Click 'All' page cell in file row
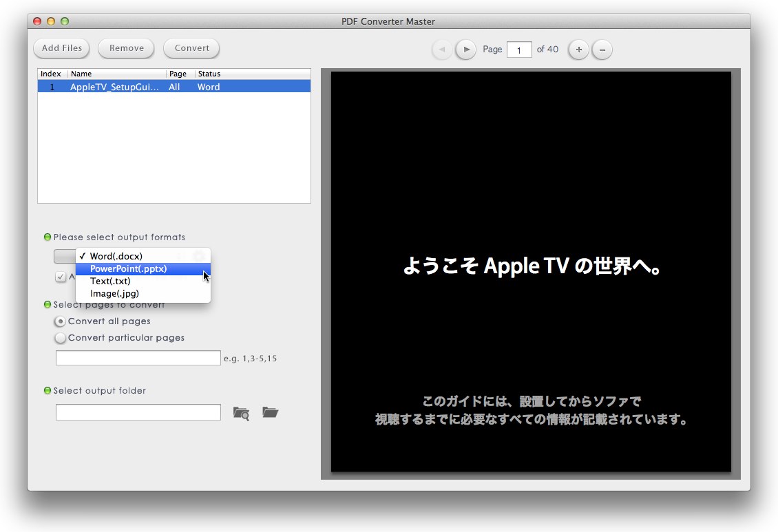Image resolution: width=778 pixels, height=532 pixels. click(x=174, y=87)
